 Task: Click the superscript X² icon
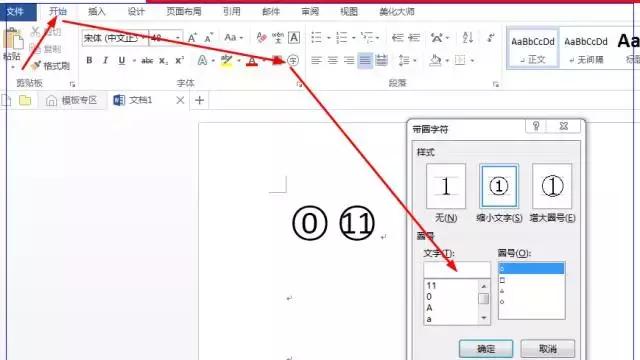click(x=180, y=60)
